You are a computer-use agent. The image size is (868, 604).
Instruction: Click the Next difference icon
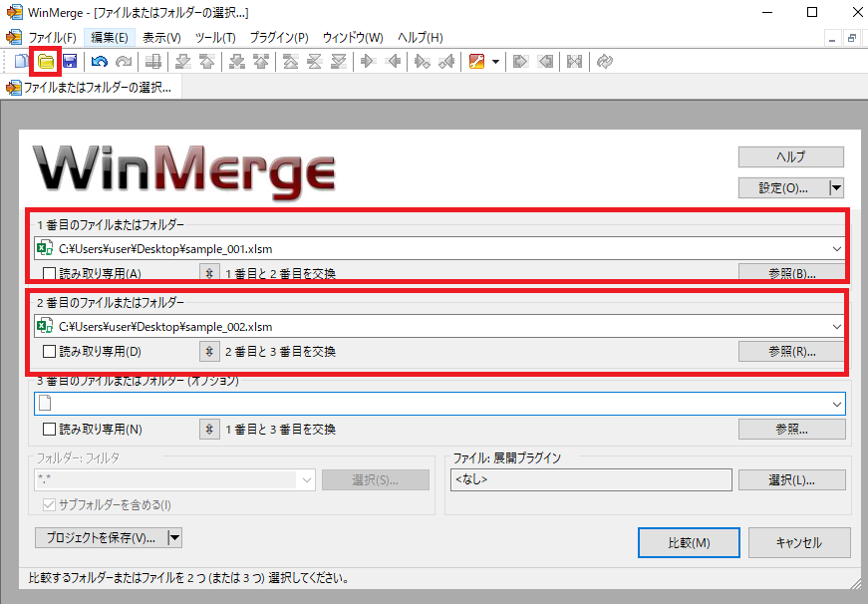point(182,61)
